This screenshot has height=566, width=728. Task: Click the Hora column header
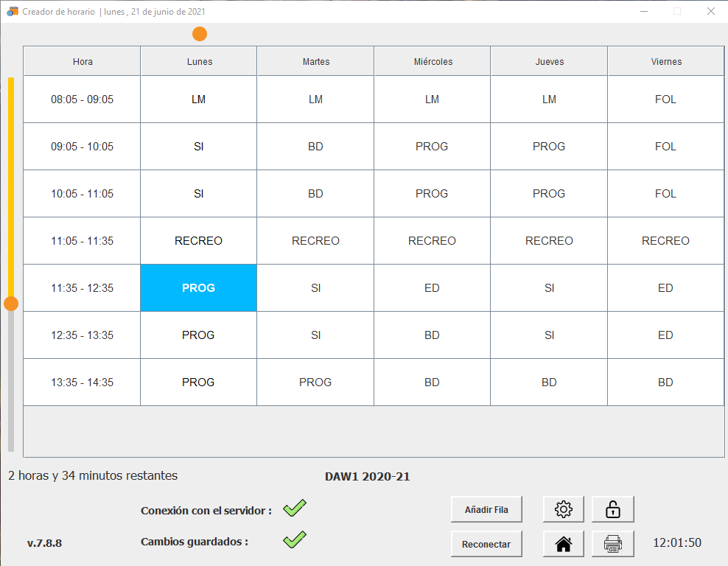pyautogui.click(x=83, y=62)
